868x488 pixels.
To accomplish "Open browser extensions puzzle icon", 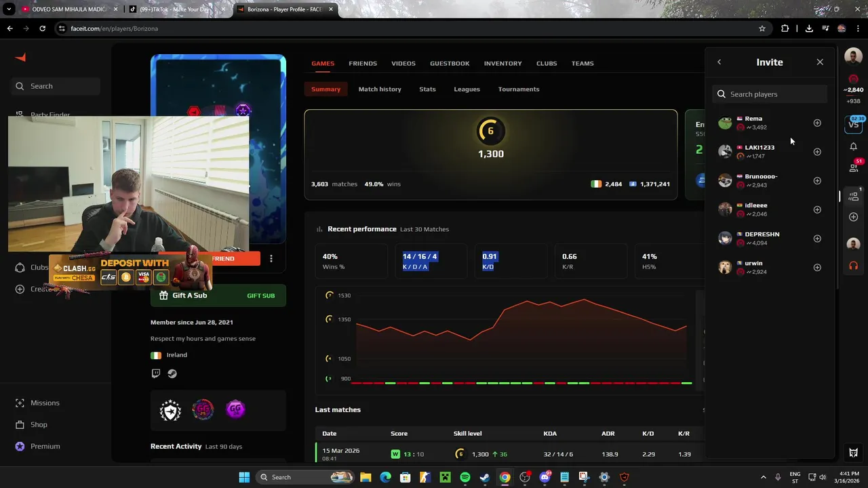I will tap(785, 28).
